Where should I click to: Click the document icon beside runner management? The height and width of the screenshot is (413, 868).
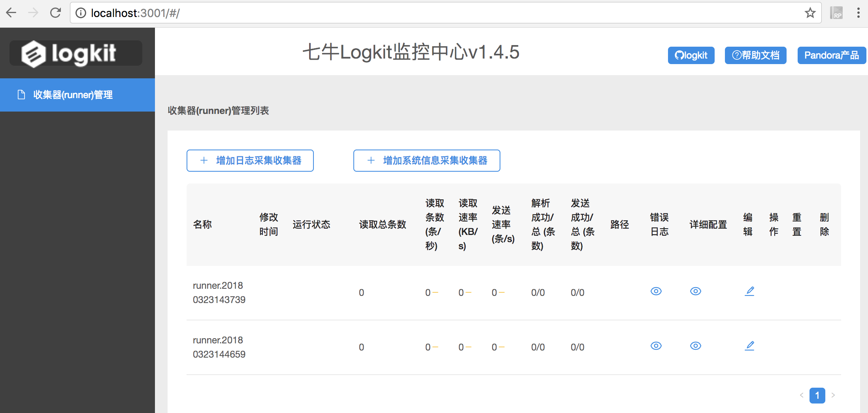21,95
